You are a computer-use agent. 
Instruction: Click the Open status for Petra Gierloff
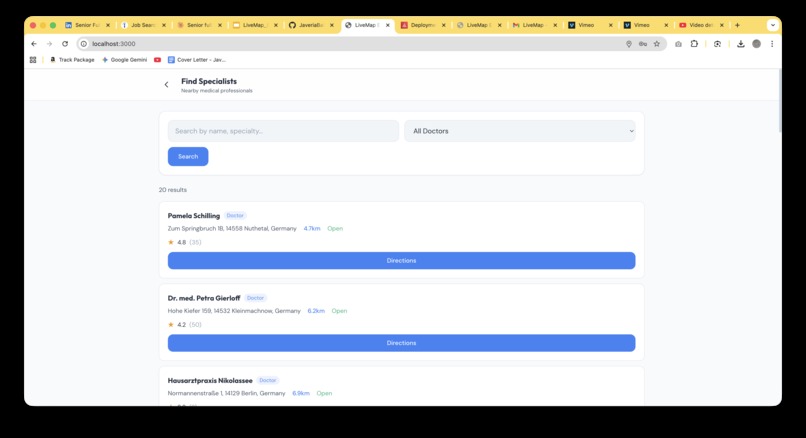(339, 311)
